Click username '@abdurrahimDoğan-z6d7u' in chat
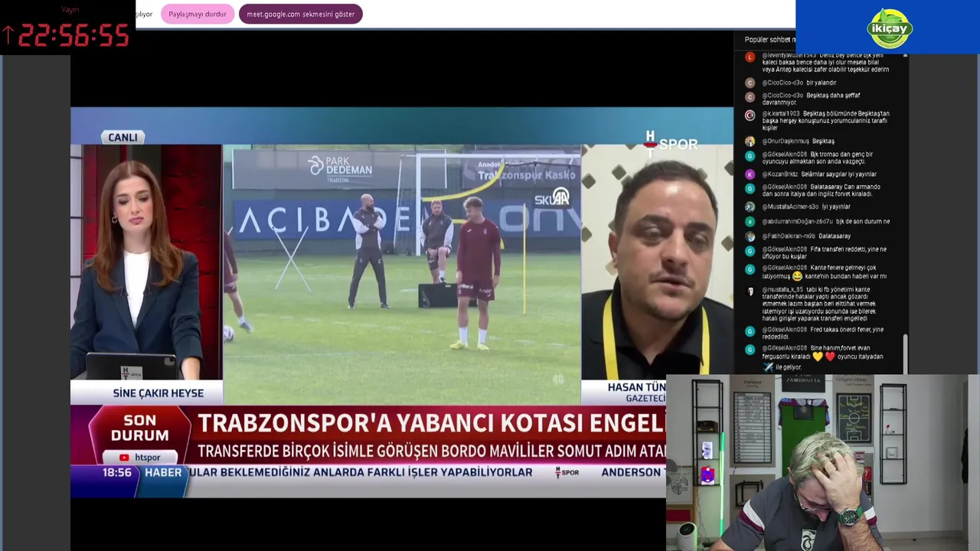980x551 pixels. pos(797,222)
